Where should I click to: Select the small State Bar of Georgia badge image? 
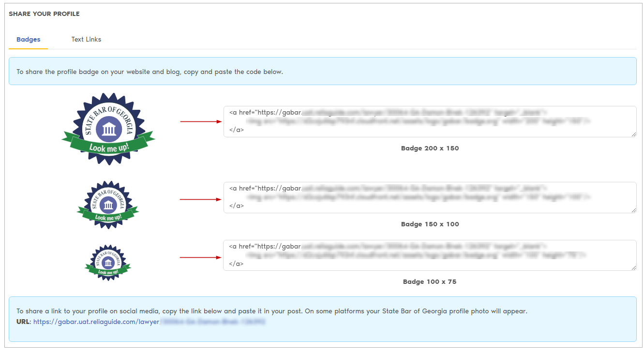[108, 263]
